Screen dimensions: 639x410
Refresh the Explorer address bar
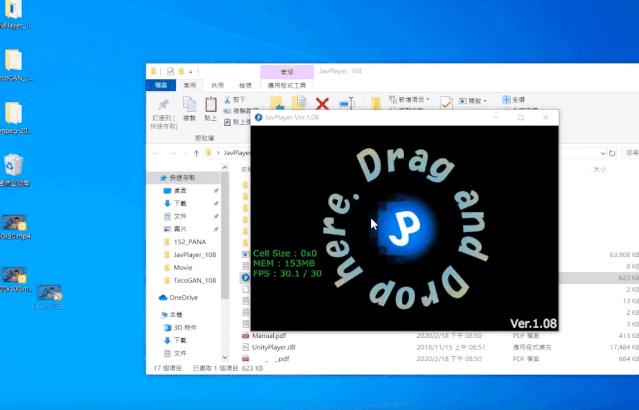612,153
